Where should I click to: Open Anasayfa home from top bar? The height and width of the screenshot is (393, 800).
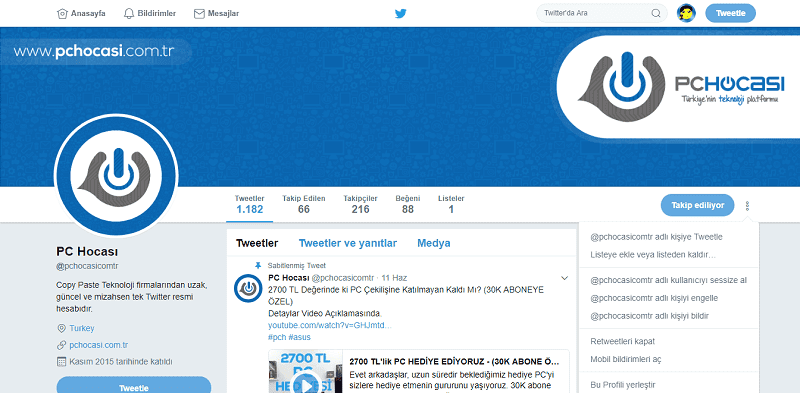pyautogui.click(x=81, y=13)
